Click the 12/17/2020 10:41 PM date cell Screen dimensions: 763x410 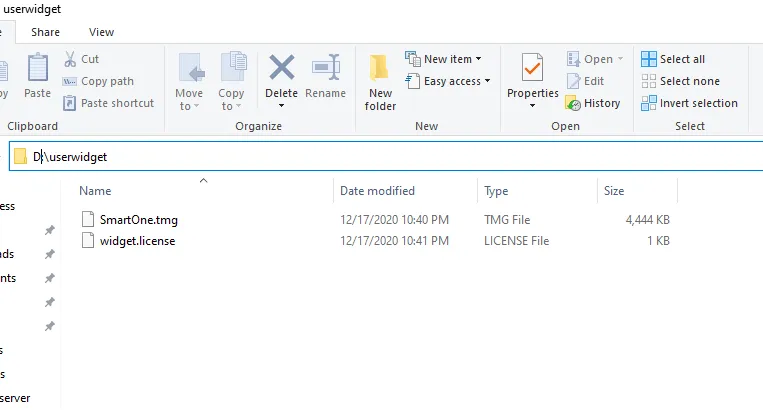coord(394,241)
